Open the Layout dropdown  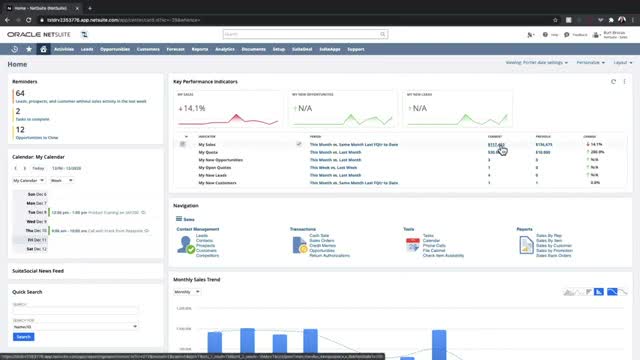623,62
